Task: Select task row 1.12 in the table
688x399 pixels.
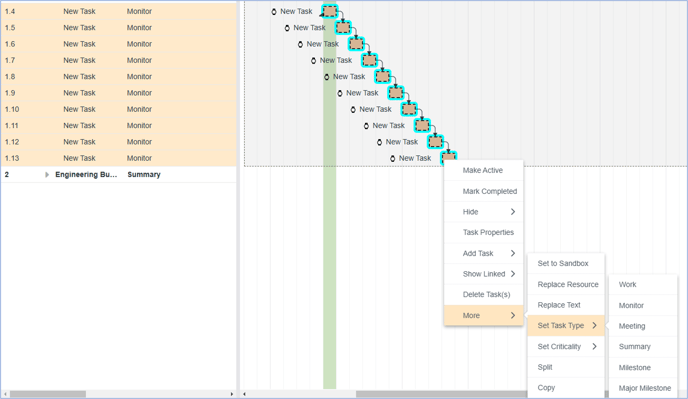Action: coord(118,142)
